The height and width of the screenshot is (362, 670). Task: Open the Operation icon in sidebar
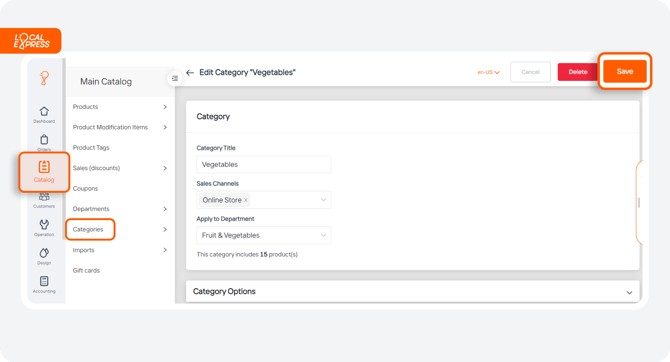[44, 224]
